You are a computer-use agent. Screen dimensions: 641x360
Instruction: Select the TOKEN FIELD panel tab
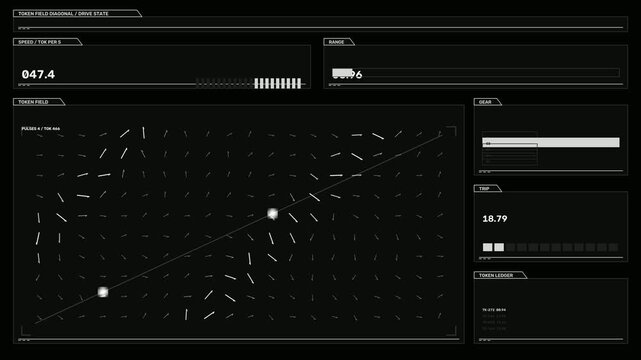point(39,102)
